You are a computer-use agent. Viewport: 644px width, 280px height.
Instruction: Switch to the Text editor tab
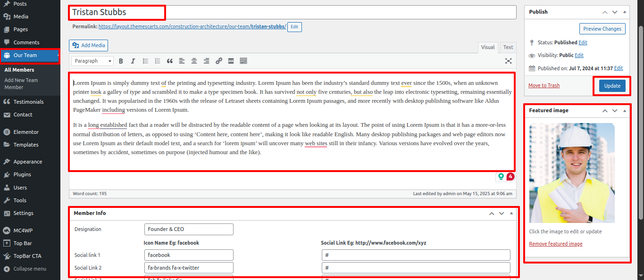pyautogui.click(x=508, y=47)
